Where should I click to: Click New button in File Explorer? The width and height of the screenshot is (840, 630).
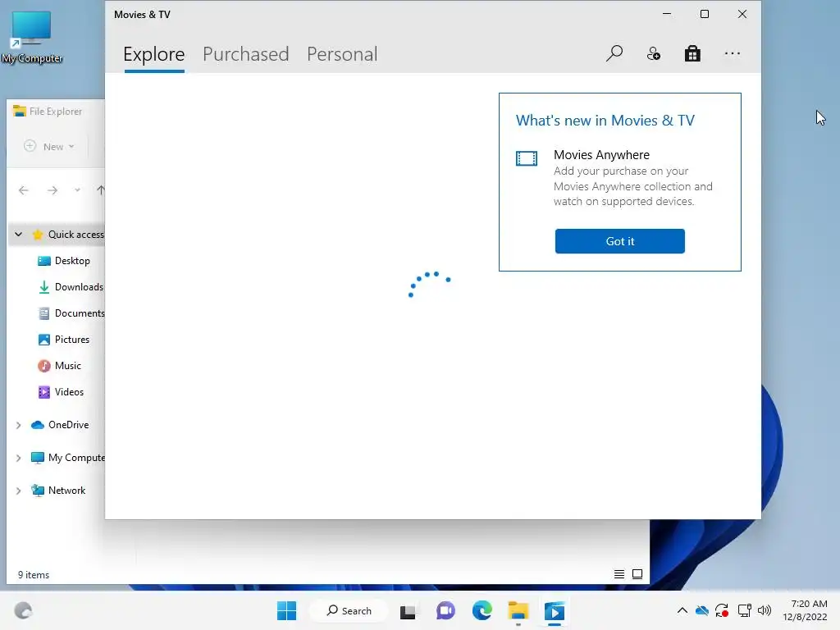click(48, 146)
